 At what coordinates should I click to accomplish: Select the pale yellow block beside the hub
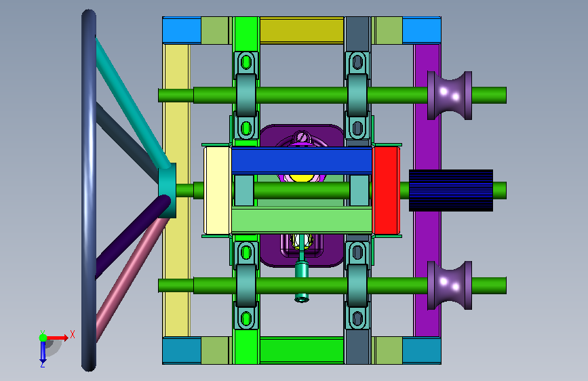217,190
